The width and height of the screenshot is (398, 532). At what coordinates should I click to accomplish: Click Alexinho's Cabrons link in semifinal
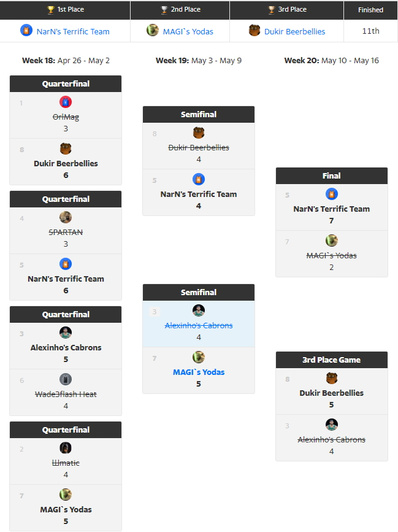(199, 325)
